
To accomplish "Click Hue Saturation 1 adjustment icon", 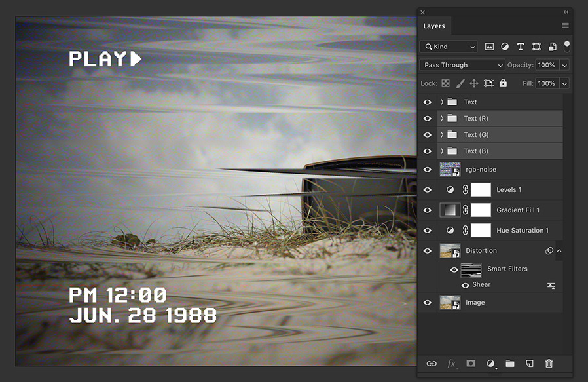I will (x=450, y=231).
